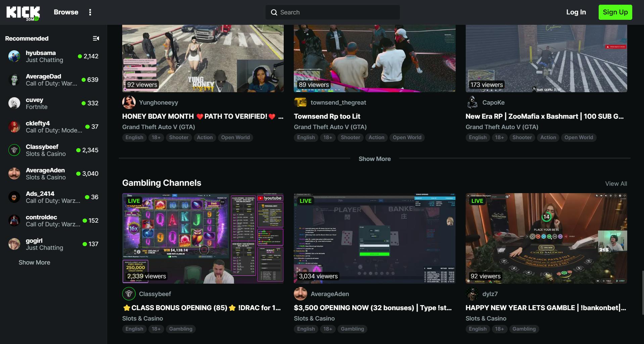Open controldec's avatar in sidebar
Screen dimensions: 644x344
(x=14, y=221)
